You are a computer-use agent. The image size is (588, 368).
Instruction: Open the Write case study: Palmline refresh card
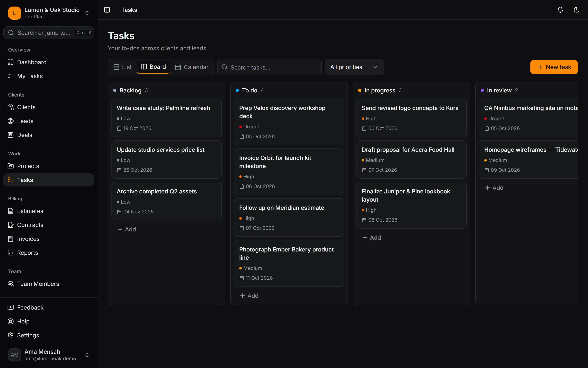pos(166,118)
